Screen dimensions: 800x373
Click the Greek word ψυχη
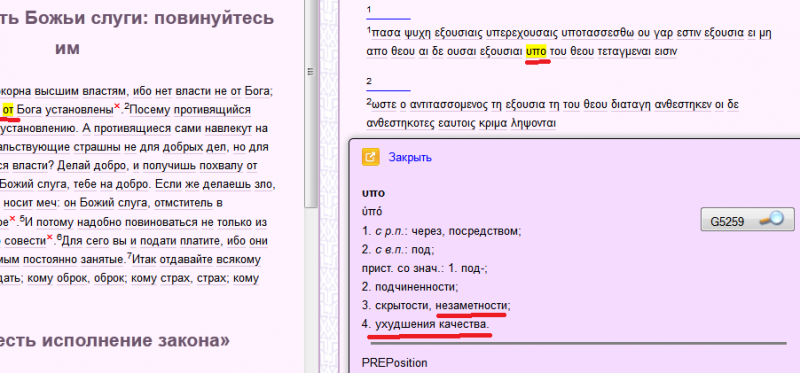(x=417, y=34)
